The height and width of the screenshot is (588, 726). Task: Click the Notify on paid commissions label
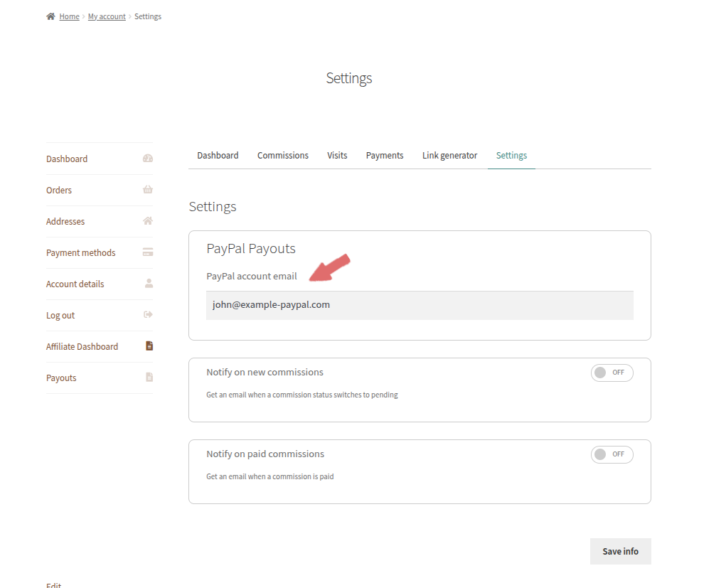point(265,454)
